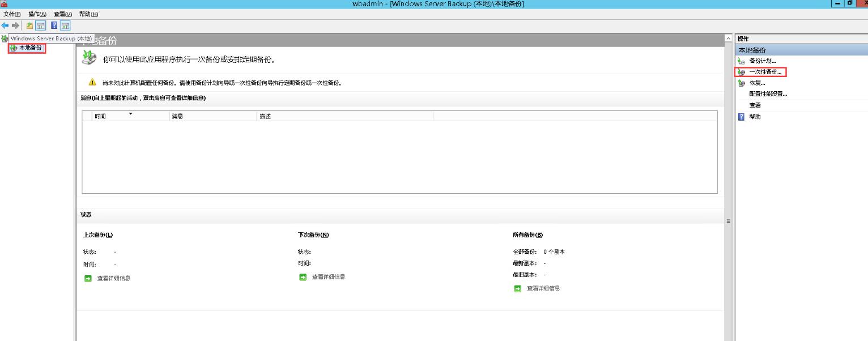Click the scroll up arrow of the center pane
The width and height of the screenshot is (868, 341).
pyautogui.click(x=729, y=39)
